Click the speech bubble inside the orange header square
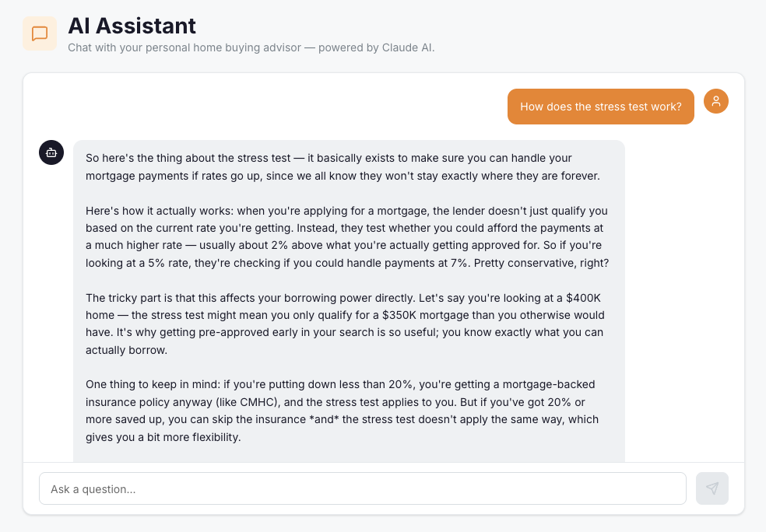The image size is (766, 532). 40,33
